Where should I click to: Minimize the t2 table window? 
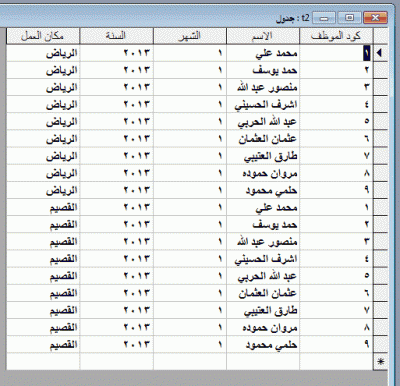[324, 18]
